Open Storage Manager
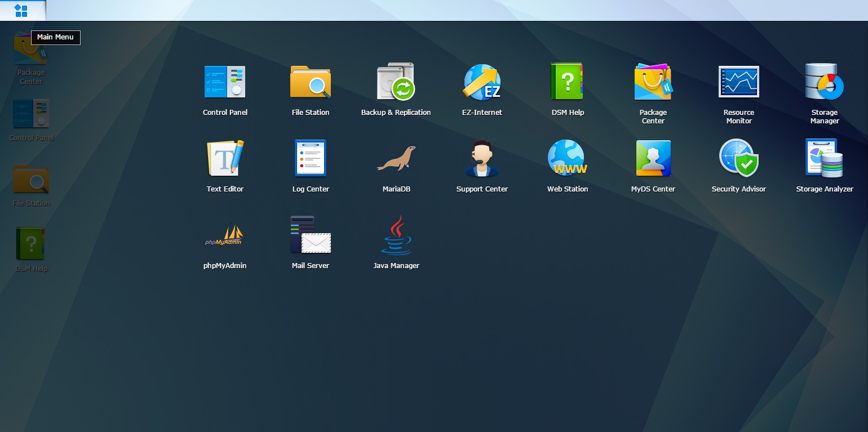The width and height of the screenshot is (868, 432). [x=825, y=82]
